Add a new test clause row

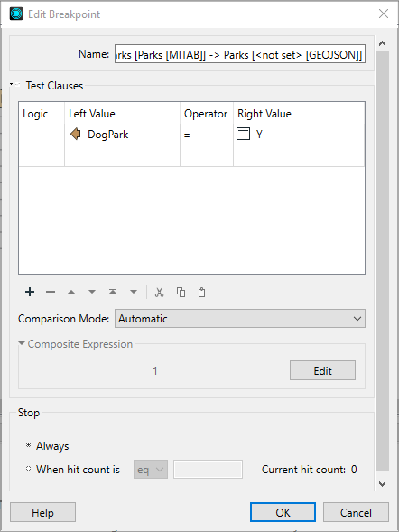pos(30,292)
